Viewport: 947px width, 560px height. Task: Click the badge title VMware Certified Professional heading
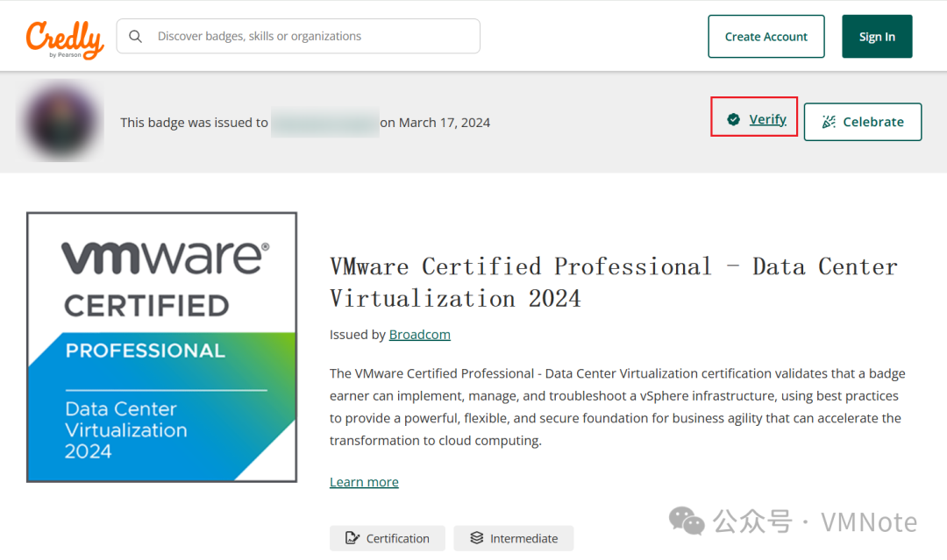click(614, 282)
